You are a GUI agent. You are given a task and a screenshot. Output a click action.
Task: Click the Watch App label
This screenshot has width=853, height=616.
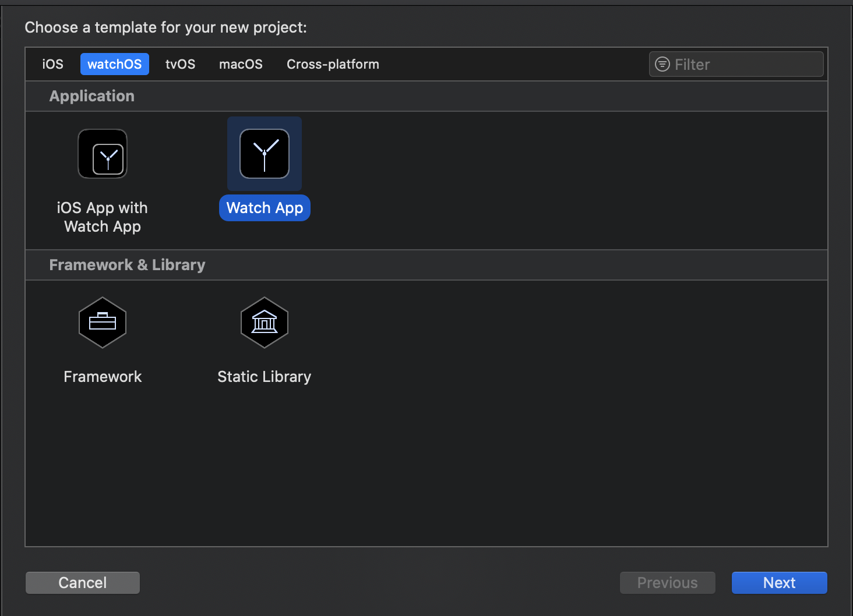point(265,208)
